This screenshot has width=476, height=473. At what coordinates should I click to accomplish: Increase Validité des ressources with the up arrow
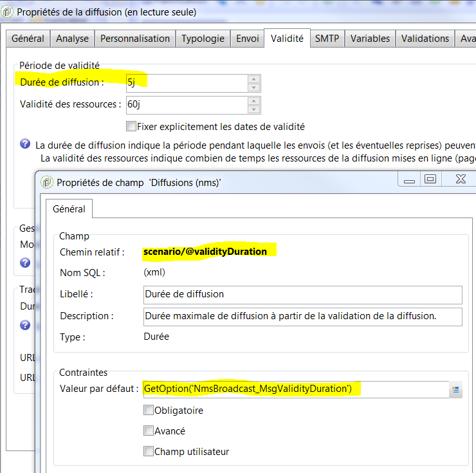click(x=253, y=100)
